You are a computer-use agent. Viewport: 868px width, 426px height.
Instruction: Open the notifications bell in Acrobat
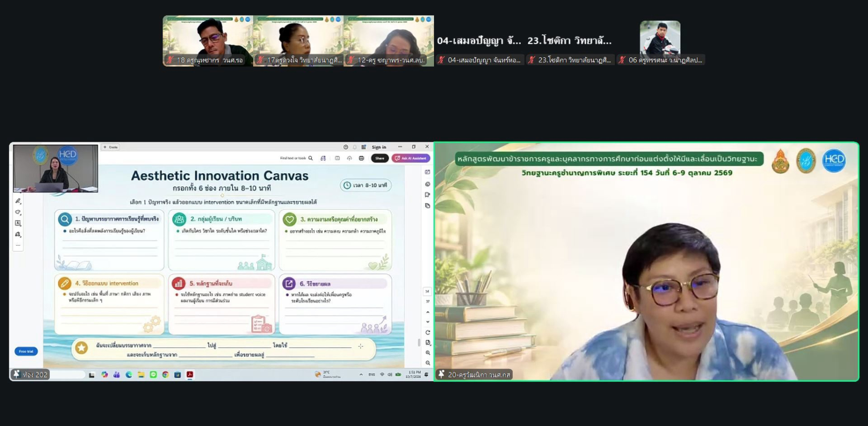tap(355, 147)
